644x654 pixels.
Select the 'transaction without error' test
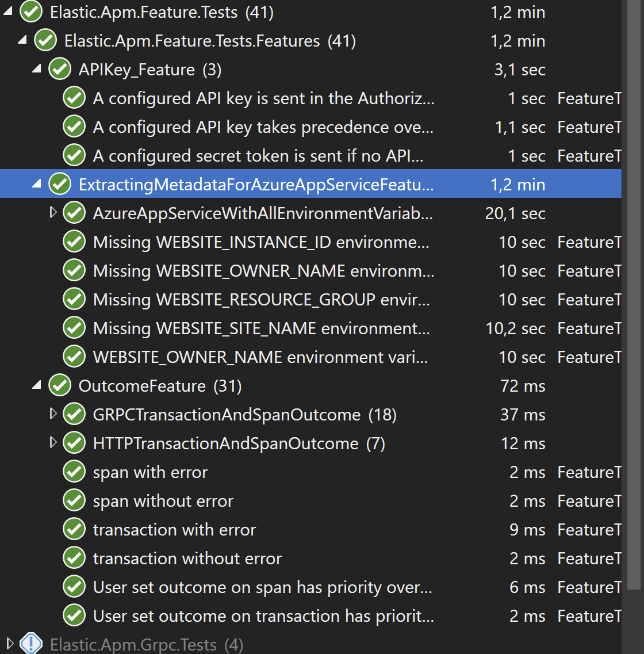click(x=187, y=559)
